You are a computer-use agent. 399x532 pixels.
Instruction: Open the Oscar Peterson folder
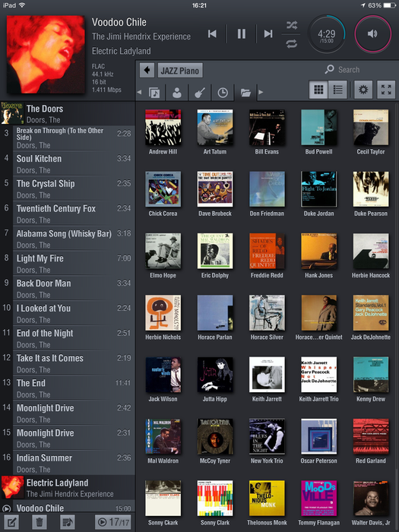tap(318, 441)
